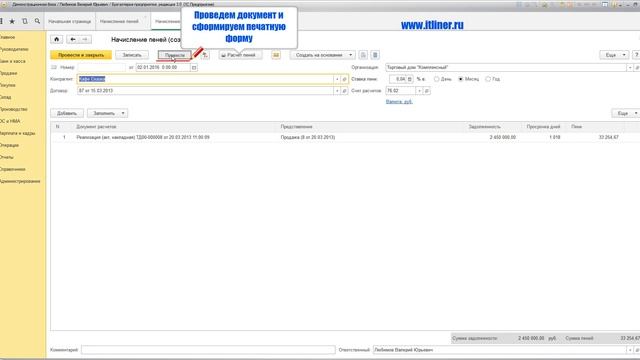Click second icon right of Создать на основании
Viewport: 640px width, 360px height.
click(x=375, y=55)
